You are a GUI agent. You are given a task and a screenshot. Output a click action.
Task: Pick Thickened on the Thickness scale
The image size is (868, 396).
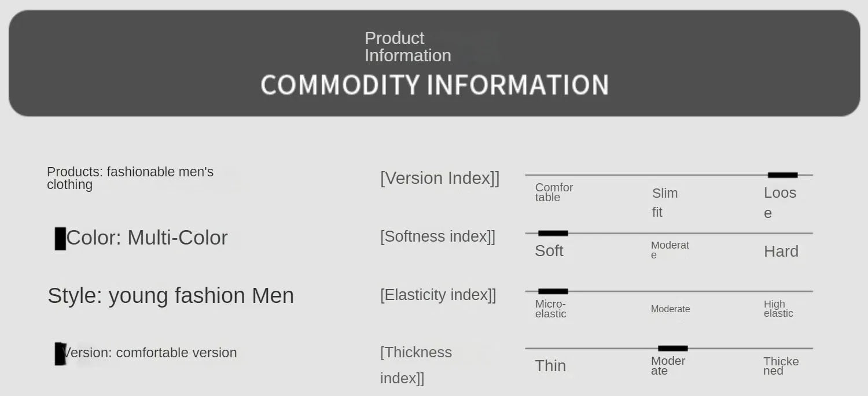pyautogui.click(x=780, y=366)
